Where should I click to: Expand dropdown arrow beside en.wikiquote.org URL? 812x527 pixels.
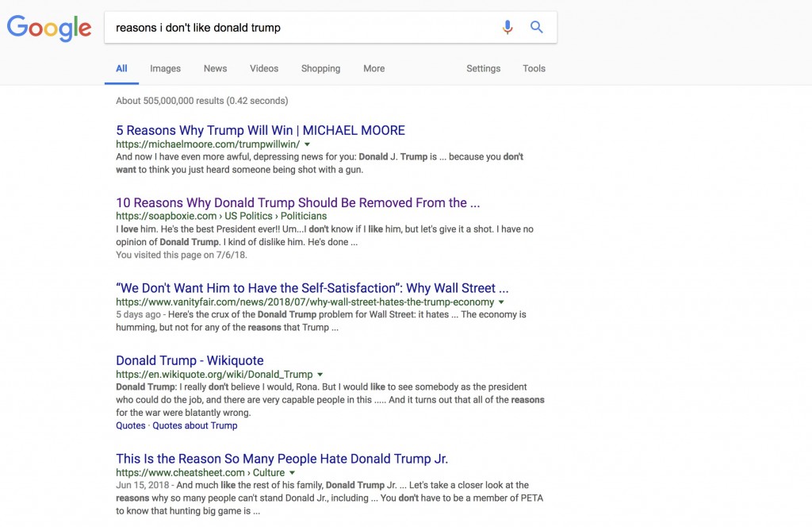pyautogui.click(x=320, y=375)
